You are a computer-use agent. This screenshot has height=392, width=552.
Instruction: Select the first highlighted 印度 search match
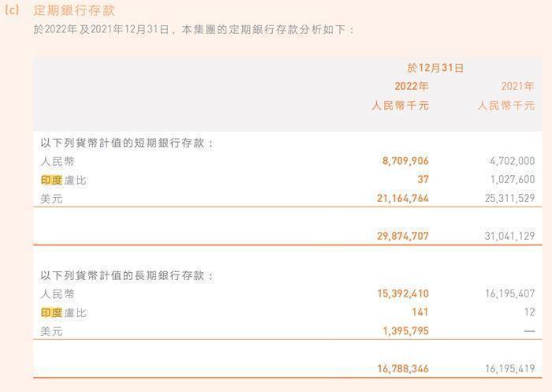pos(51,181)
